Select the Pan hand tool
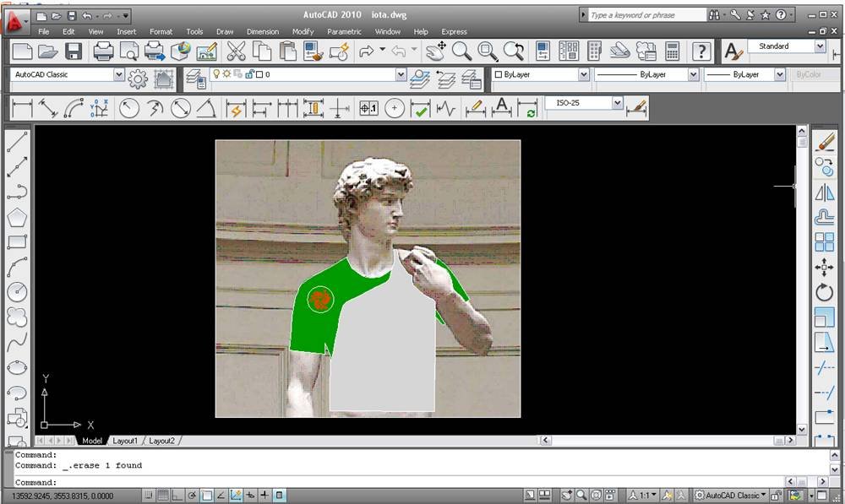The image size is (845, 504). (x=435, y=51)
